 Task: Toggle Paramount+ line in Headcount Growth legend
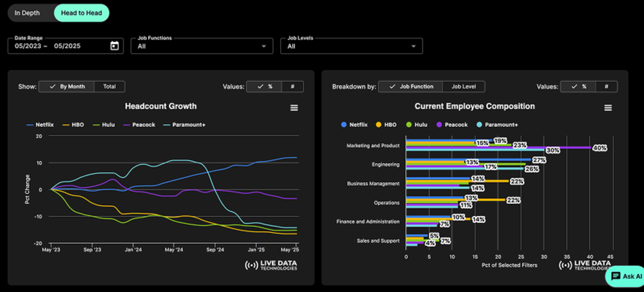(184, 124)
